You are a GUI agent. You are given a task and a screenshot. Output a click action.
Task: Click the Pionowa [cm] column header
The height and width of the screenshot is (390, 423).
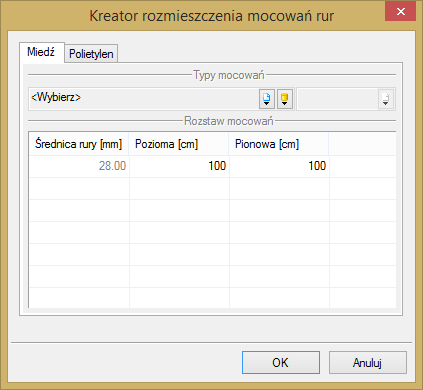click(x=279, y=144)
